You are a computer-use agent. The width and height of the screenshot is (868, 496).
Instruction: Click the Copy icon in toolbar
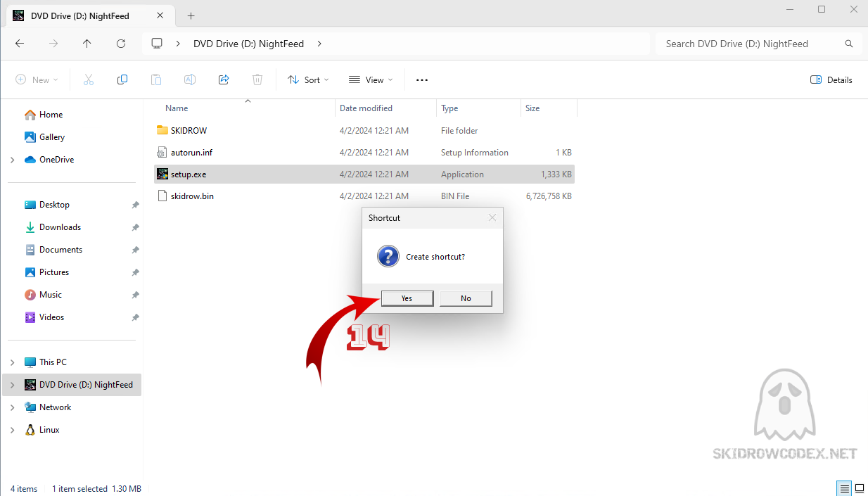122,80
